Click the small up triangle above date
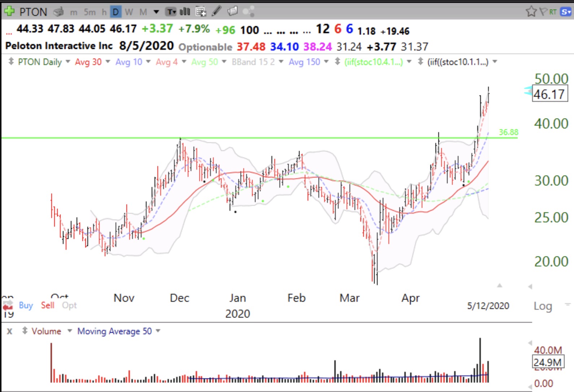The height and width of the screenshot is (392, 574). tap(500, 286)
